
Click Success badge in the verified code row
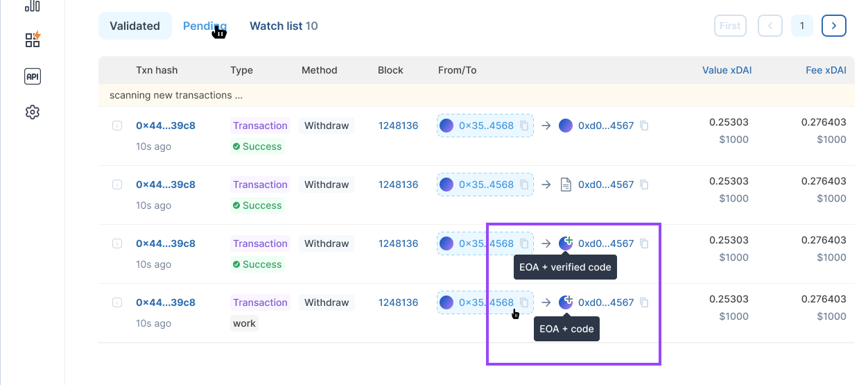[257, 264]
